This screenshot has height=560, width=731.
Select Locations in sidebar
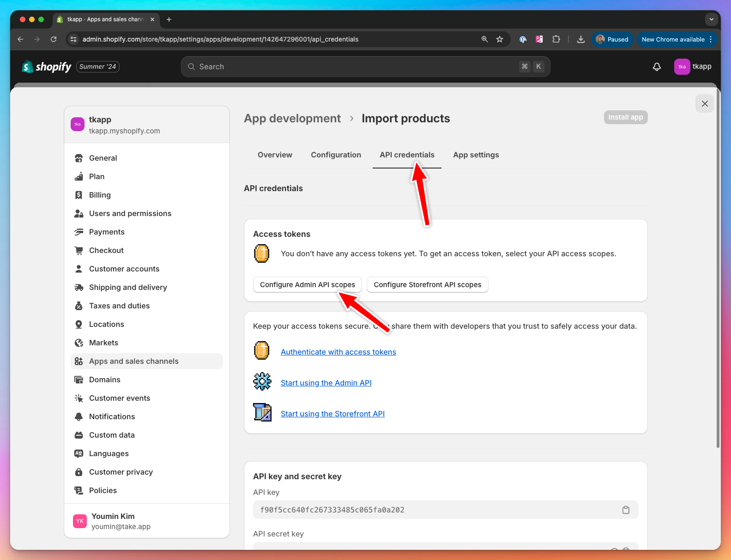pos(147,324)
